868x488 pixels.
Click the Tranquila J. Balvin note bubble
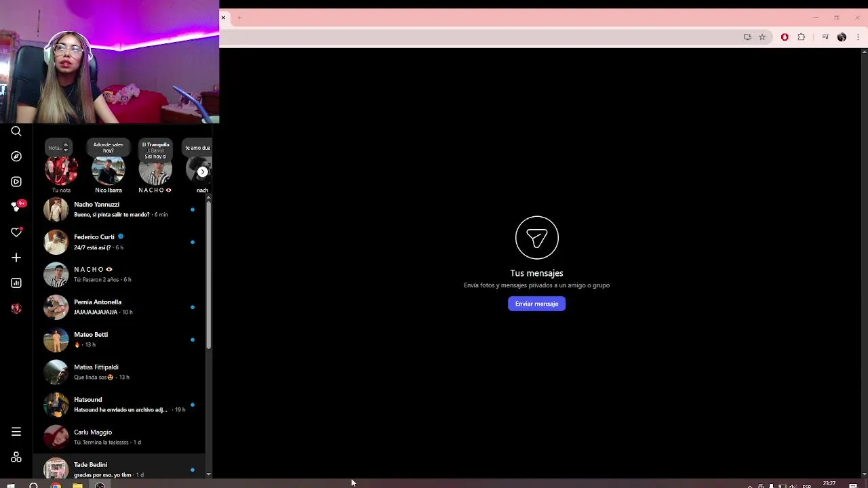click(155, 150)
